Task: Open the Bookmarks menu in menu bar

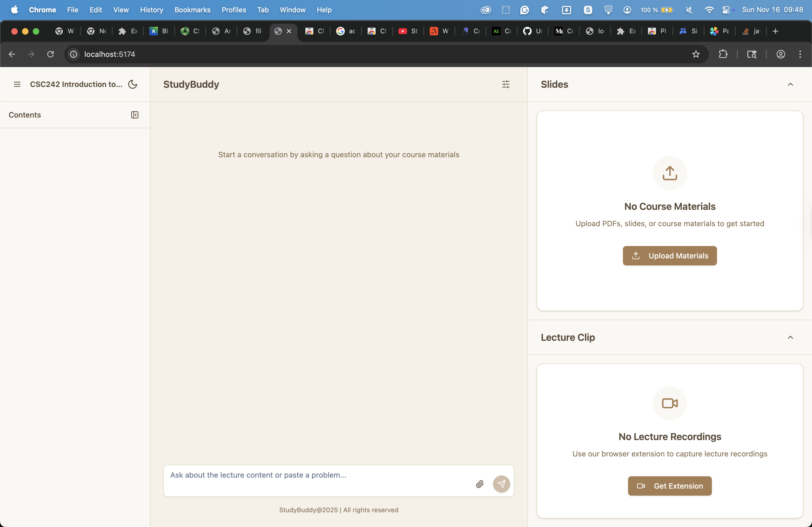Action: 192,10
